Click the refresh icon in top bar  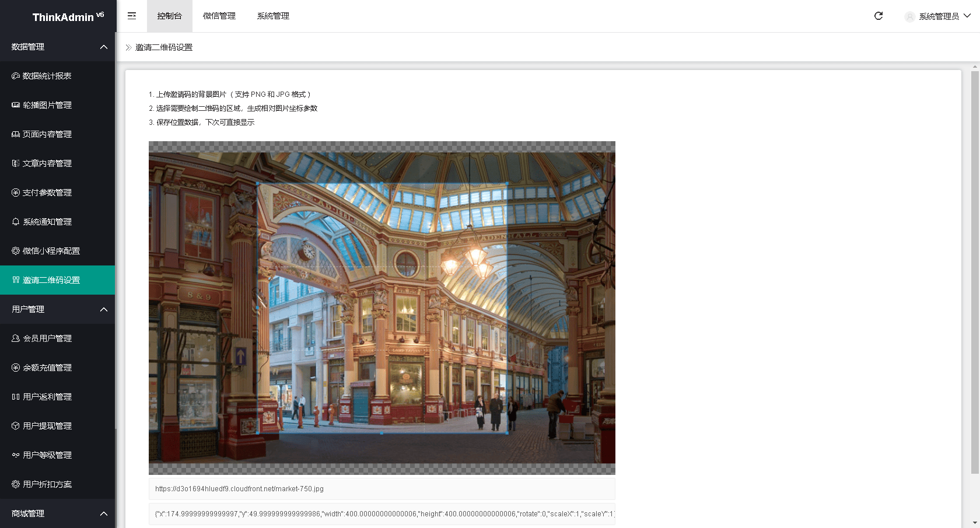pos(878,16)
